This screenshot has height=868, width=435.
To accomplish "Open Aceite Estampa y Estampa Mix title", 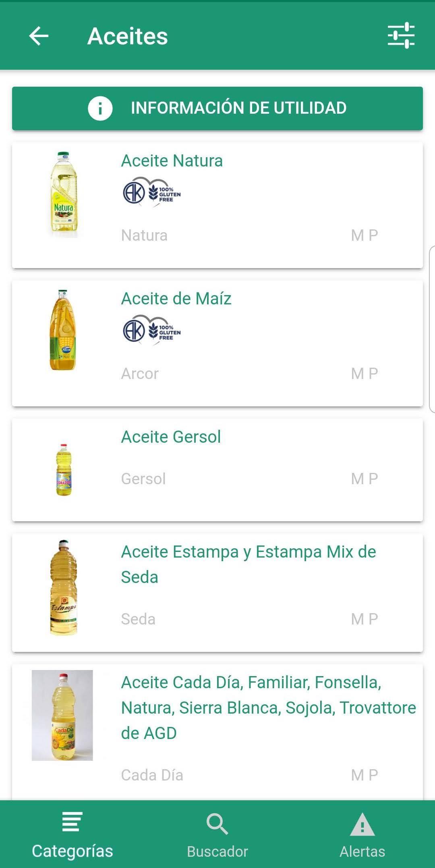I will click(248, 564).
